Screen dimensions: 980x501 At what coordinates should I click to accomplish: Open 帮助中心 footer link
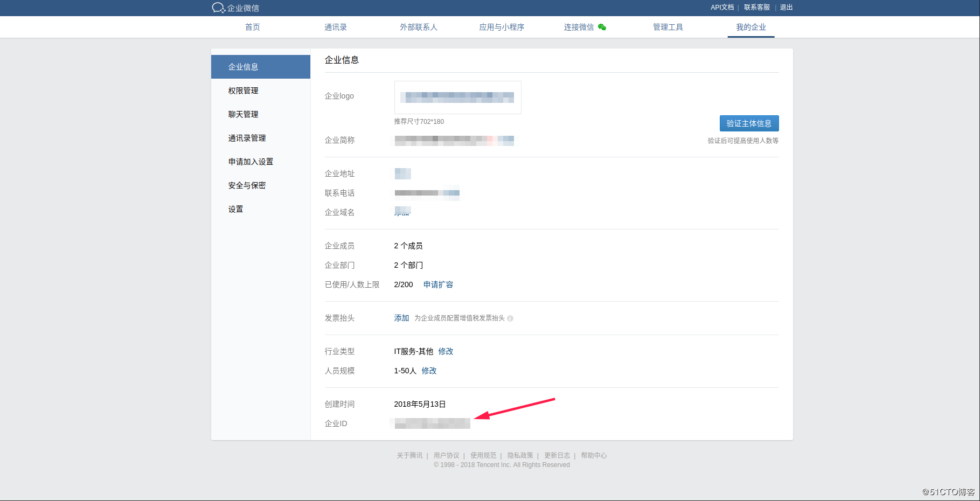(594, 456)
